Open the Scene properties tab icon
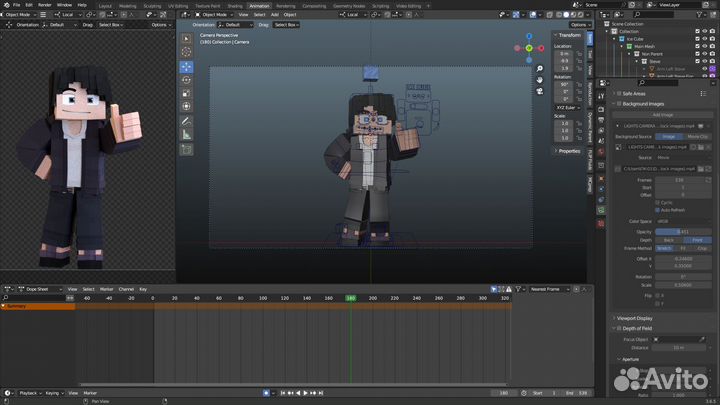Screen dimensions: 720x405 pyautogui.click(x=601, y=141)
